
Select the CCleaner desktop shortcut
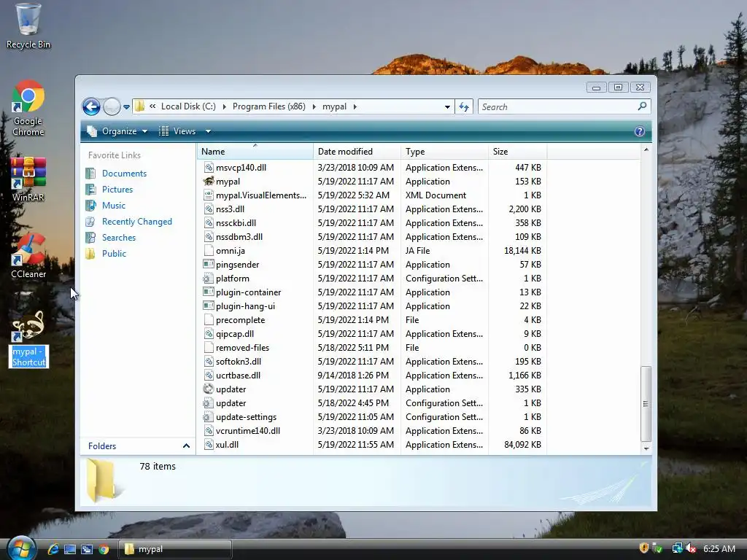click(x=28, y=256)
